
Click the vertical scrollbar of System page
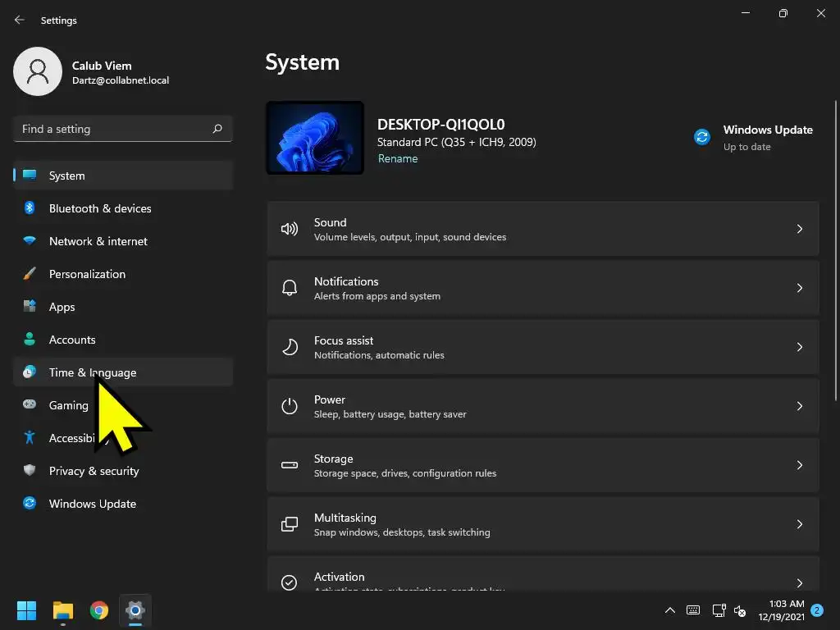click(836, 250)
